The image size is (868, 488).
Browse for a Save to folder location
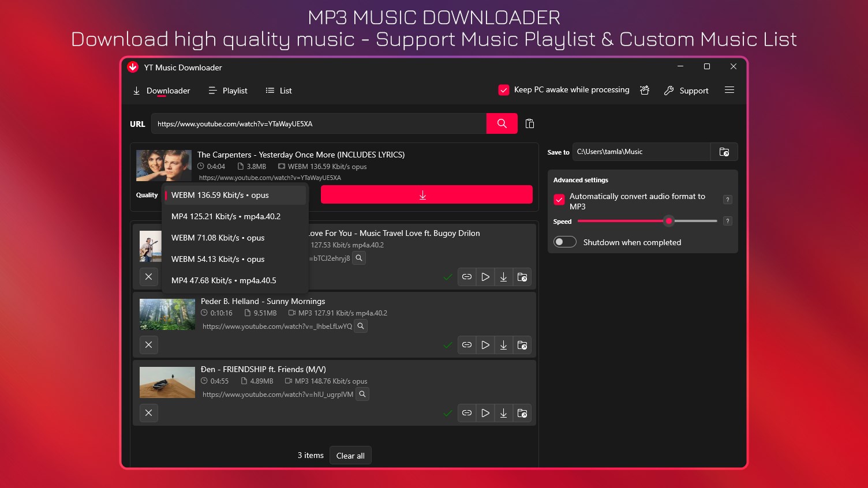724,152
